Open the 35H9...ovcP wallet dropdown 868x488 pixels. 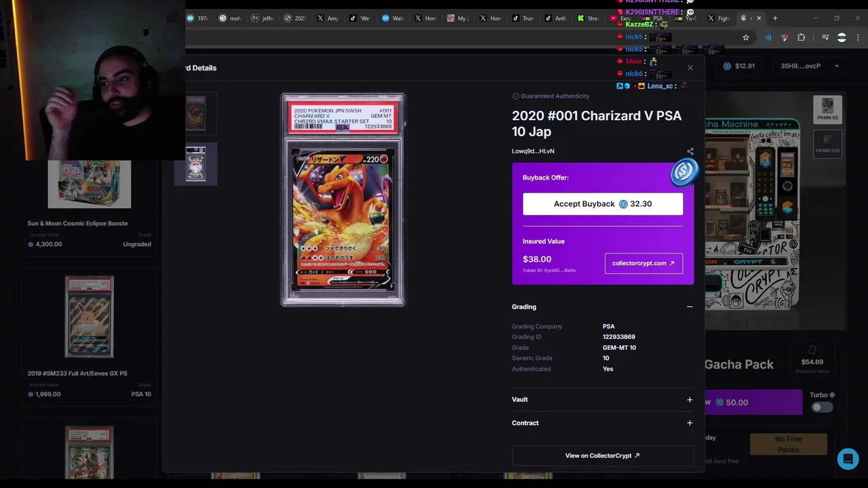click(810, 66)
